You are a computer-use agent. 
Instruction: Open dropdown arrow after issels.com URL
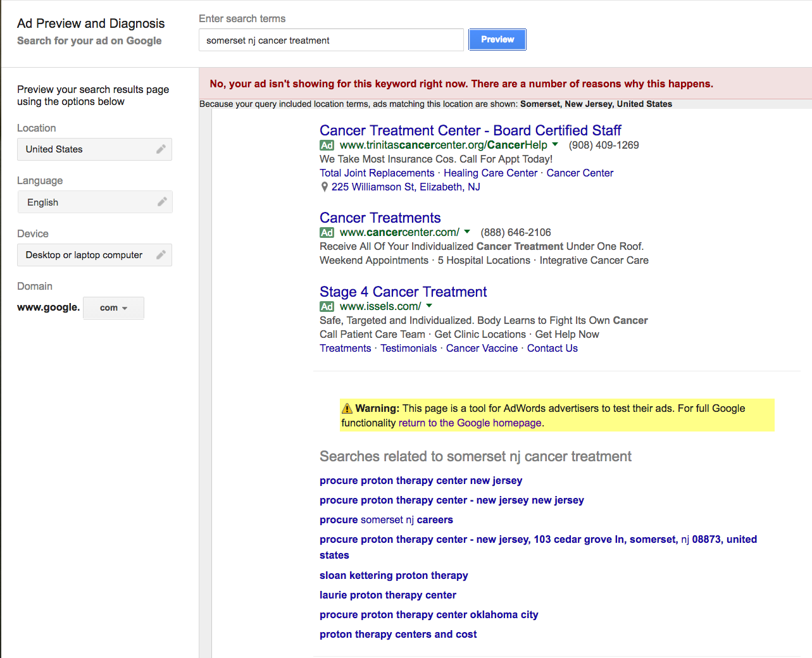(x=429, y=306)
